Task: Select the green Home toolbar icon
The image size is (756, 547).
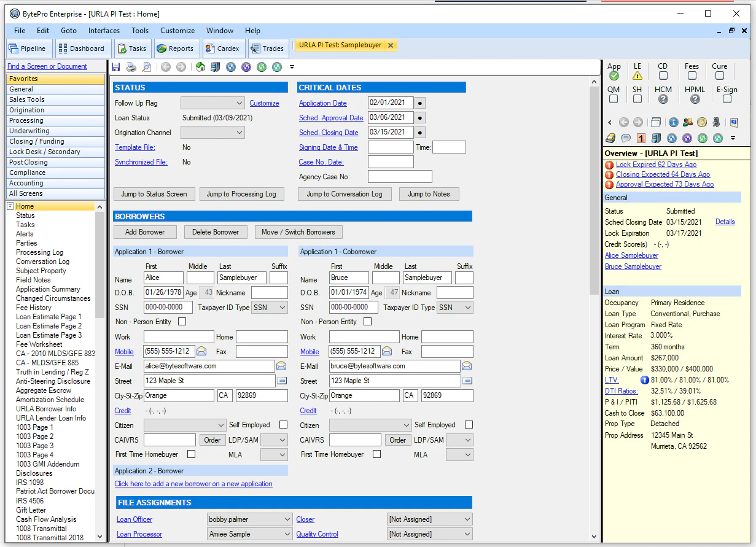Action: tap(200, 67)
